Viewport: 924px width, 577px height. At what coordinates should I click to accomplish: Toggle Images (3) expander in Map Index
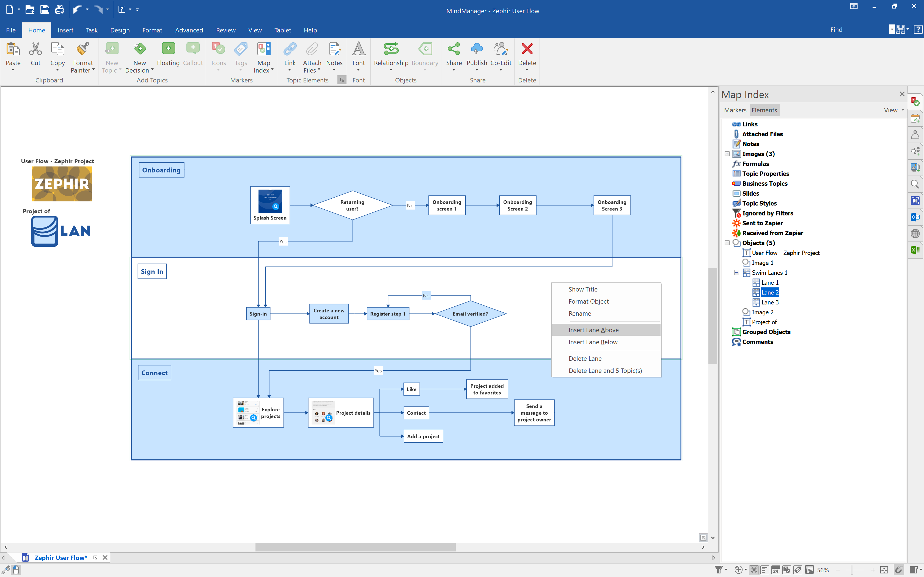(727, 154)
